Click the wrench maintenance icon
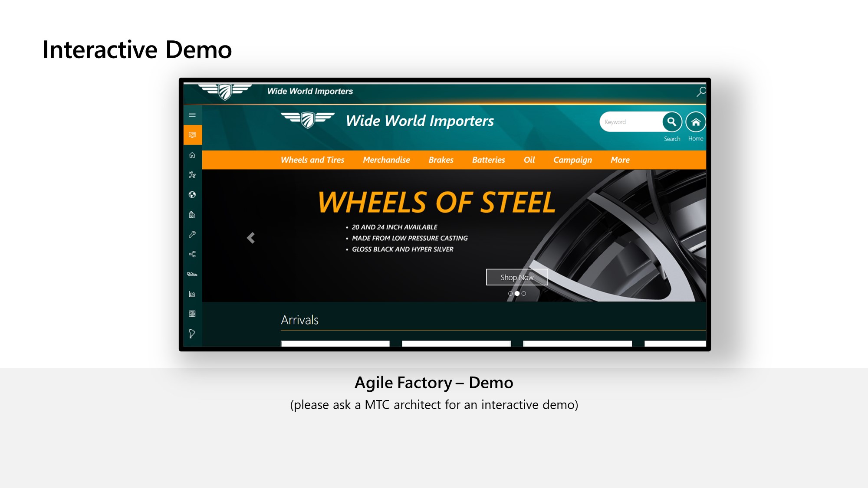Screen dimensions: 868x488 192,234
